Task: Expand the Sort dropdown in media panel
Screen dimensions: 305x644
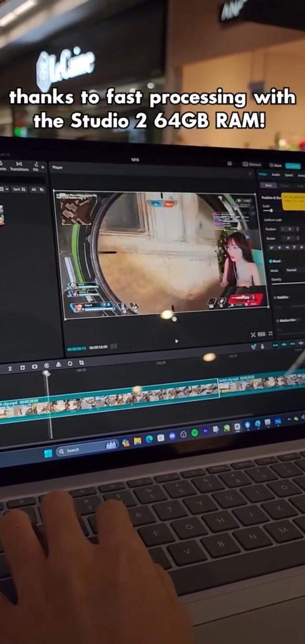Action: pos(19,189)
